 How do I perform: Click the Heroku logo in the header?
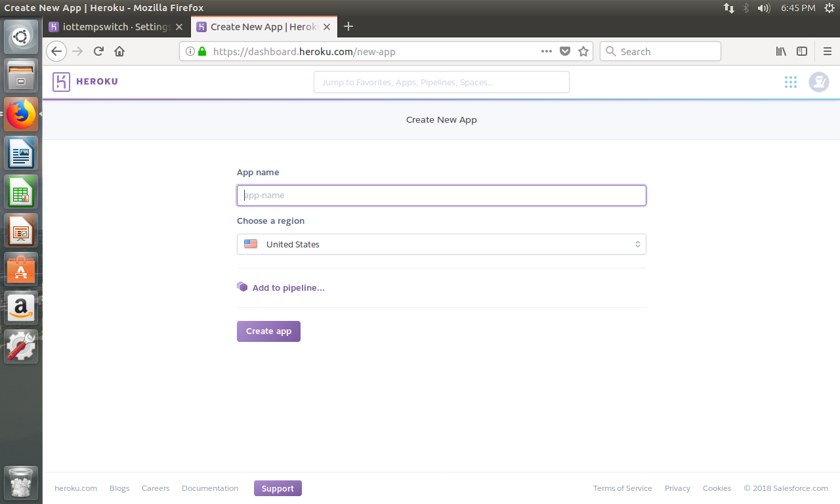point(61,82)
